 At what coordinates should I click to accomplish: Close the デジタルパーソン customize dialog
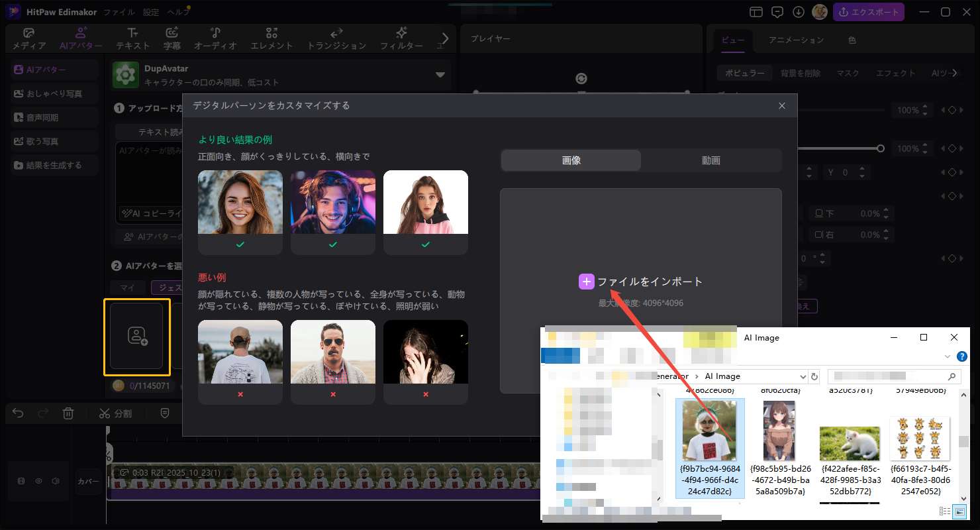tap(782, 106)
